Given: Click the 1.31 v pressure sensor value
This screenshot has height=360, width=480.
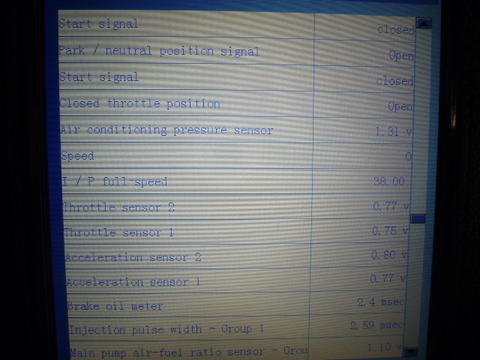Looking at the screenshot, I should [x=393, y=131].
